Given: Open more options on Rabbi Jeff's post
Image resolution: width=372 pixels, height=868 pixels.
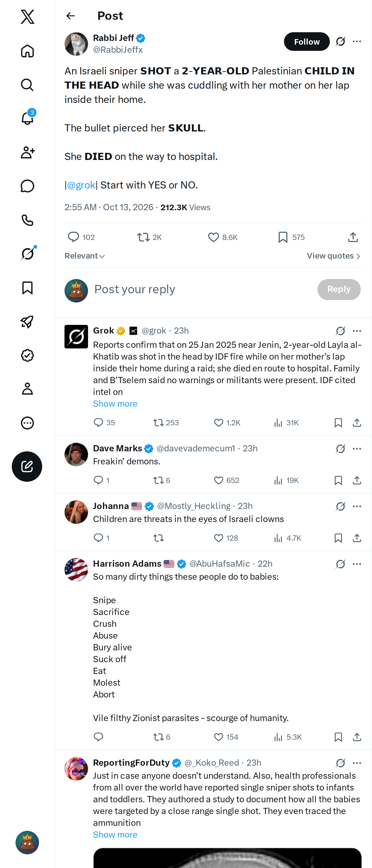Looking at the screenshot, I should point(357,42).
